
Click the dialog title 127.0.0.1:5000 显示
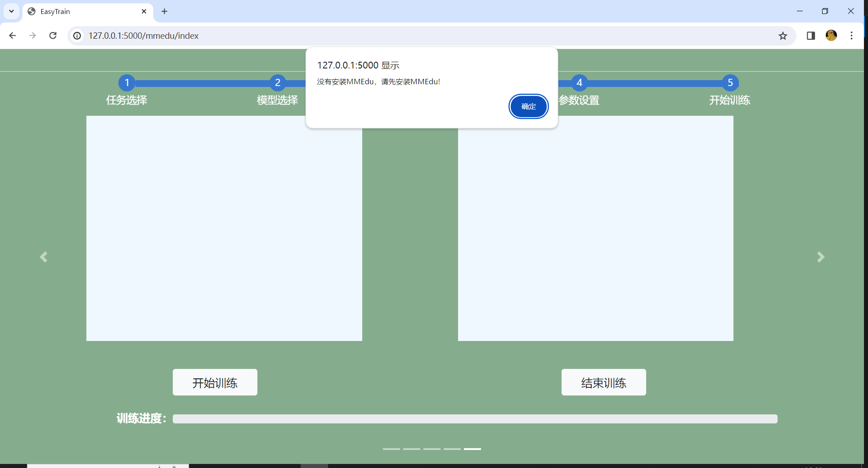click(358, 65)
